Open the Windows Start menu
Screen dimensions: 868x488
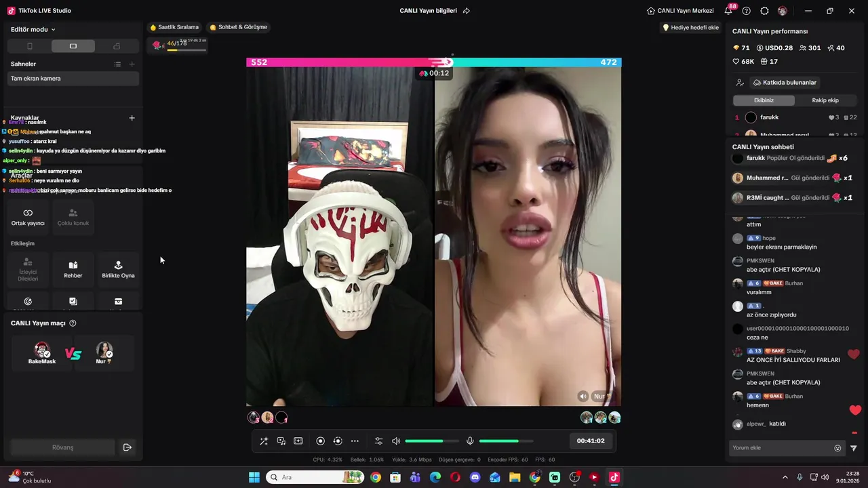click(x=254, y=477)
